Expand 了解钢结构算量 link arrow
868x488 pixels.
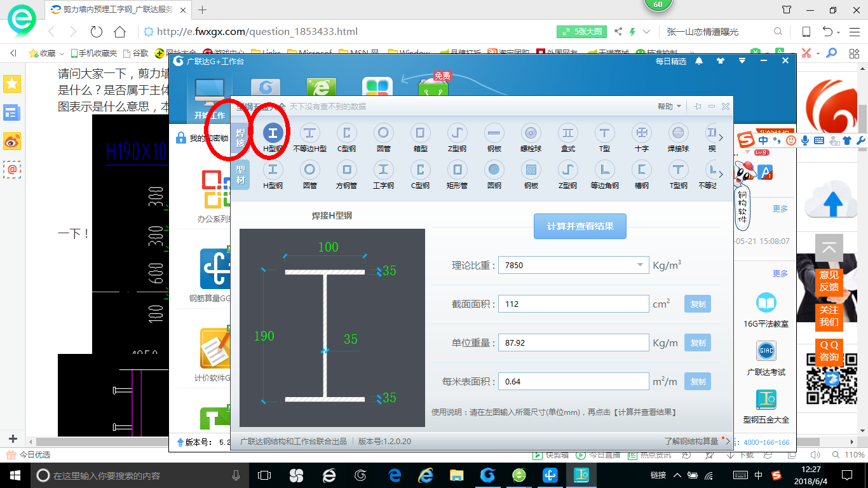pos(728,441)
